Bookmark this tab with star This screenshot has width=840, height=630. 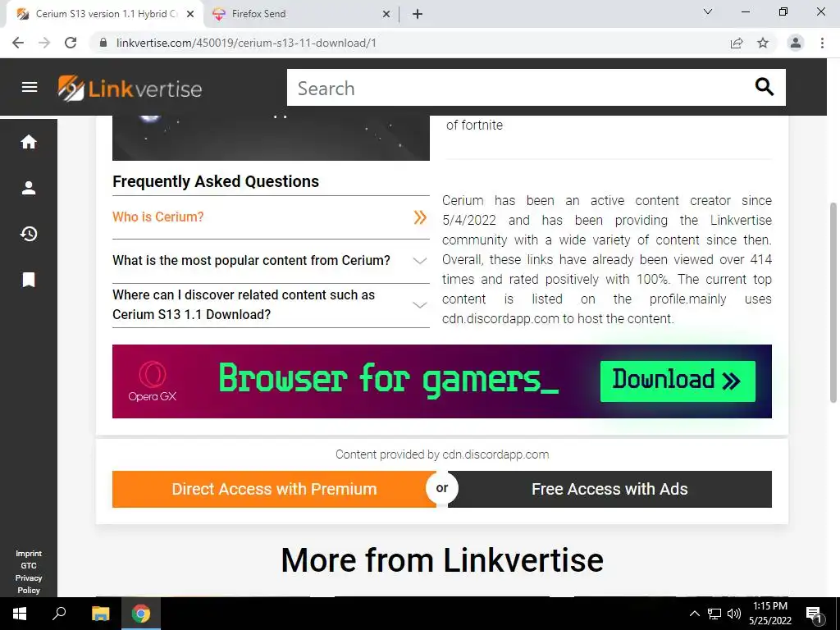763,43
